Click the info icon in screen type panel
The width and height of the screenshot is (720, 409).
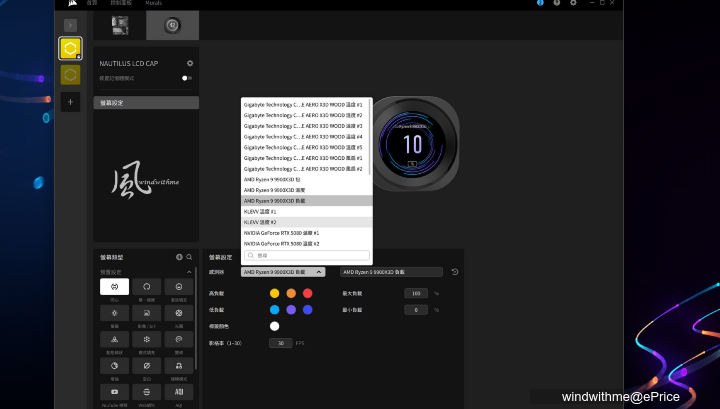click(179, 257)
